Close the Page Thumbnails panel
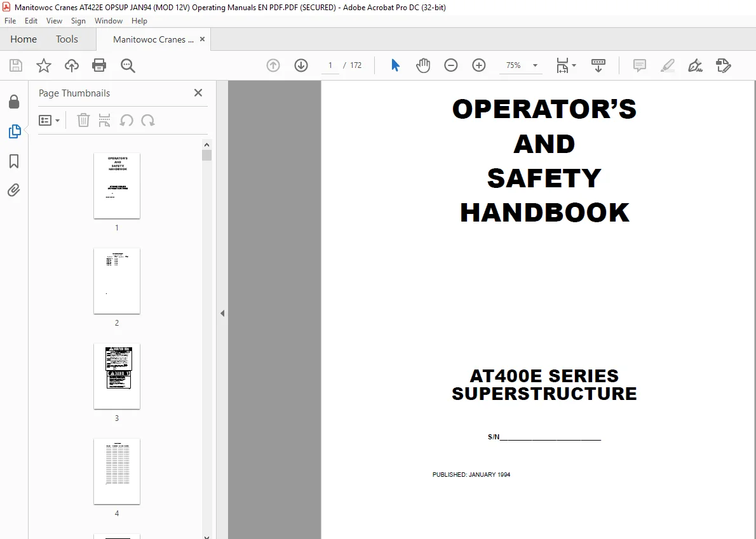This screenshot has width=756, height=539. click(x=198, y=93)
